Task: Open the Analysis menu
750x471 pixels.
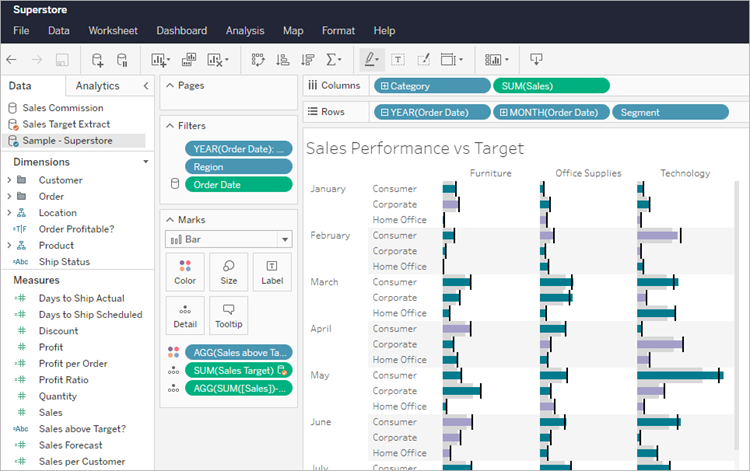Action: pos(245,31)
